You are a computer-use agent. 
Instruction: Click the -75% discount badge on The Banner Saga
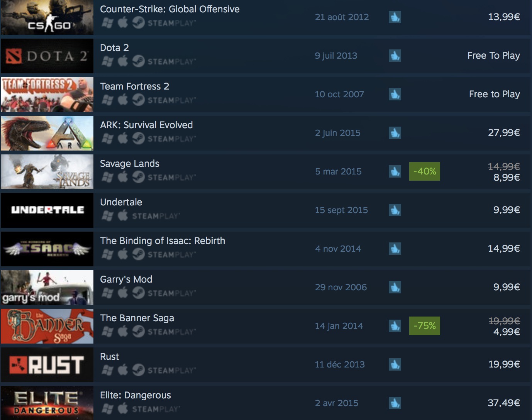pyautogui.click(x=425, y=326)
